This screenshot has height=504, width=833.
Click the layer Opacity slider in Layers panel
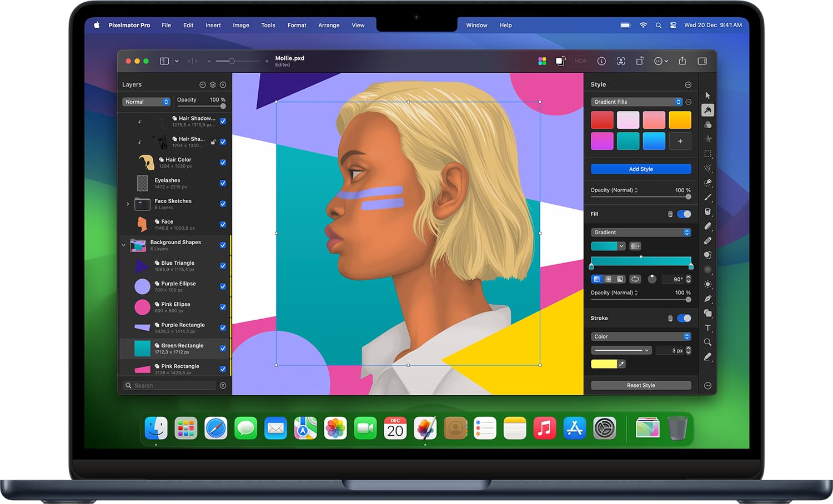click(x=200, y=107)
